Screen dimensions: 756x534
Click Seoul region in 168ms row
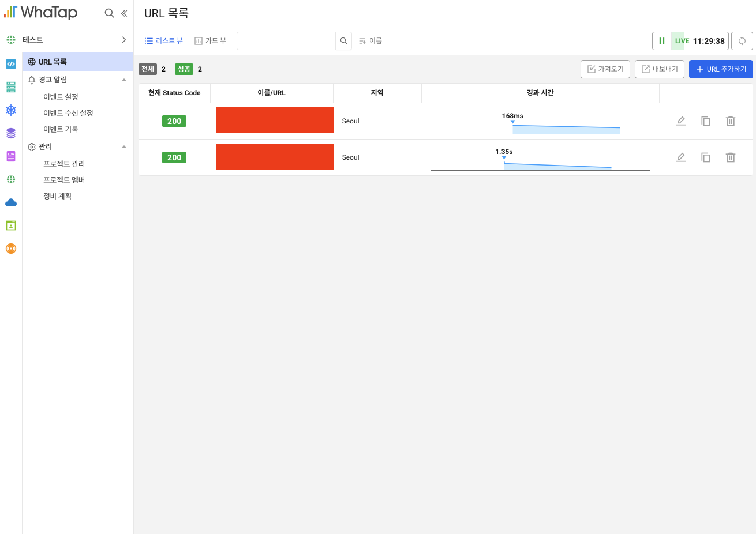[x=350, y=121]
